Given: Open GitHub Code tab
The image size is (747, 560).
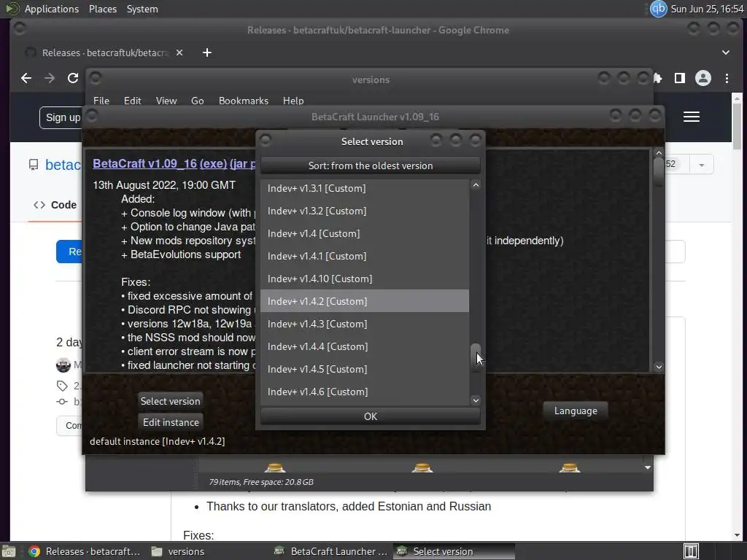Looking at the screenshot, I should pyautogui.click(x=55, y=205).
